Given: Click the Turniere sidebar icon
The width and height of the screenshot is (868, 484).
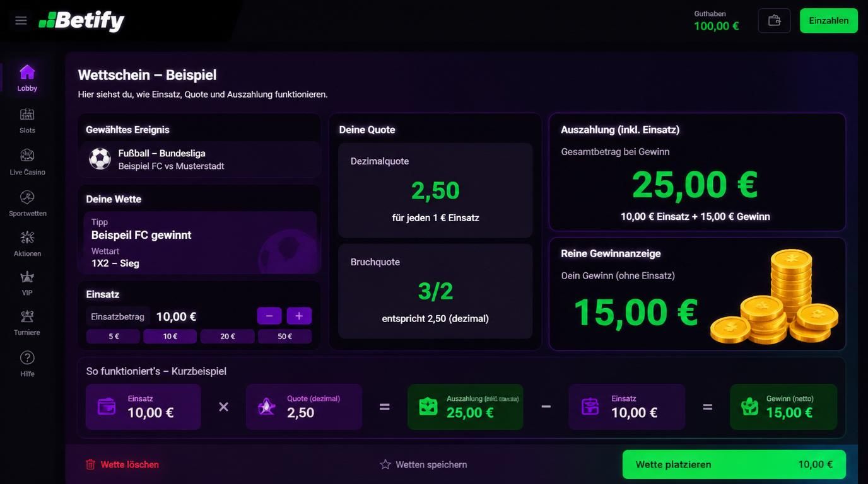Looking at the screenshot, I should 27,316.
